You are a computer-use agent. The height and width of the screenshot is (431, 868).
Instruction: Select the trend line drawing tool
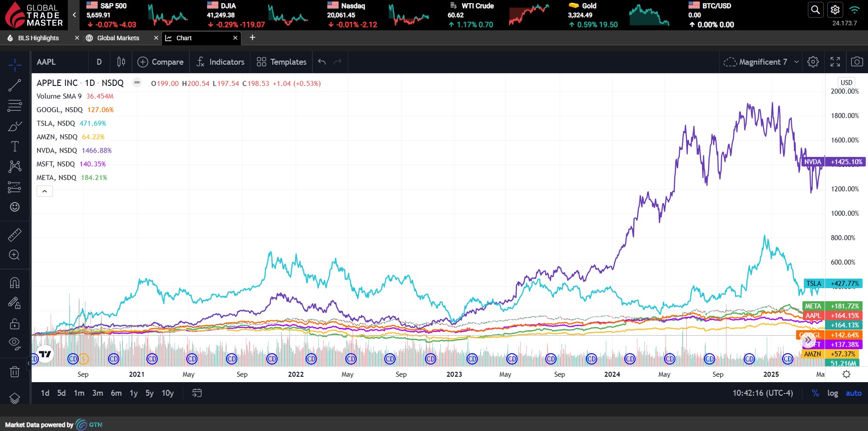tap(14, 85)
